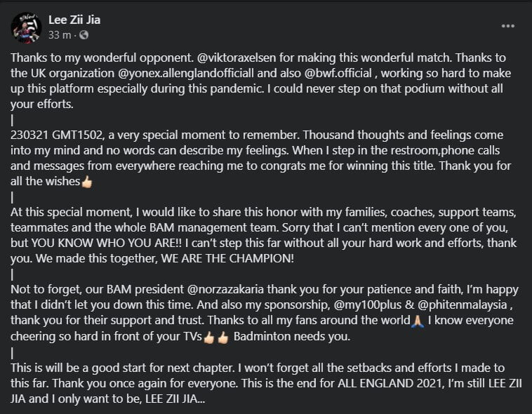Click the praying hands emoji after 'the world'
The height and width of the screenshot is (414, 532).
(418, 321)
